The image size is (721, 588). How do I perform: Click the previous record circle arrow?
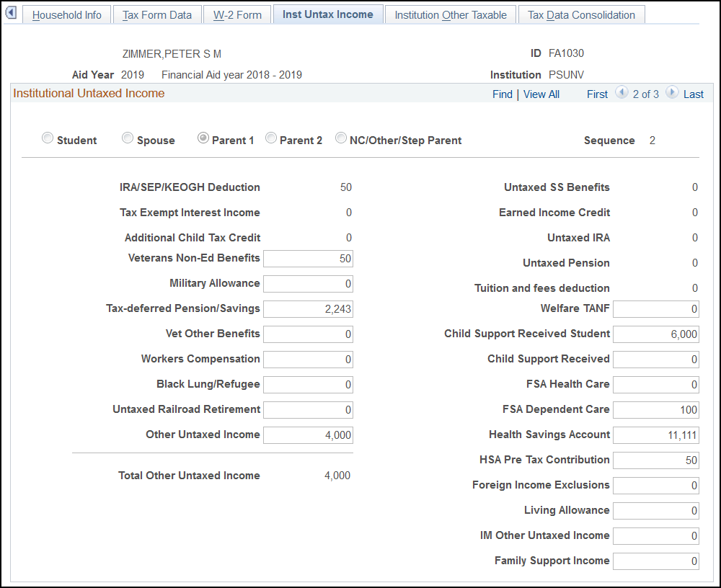[x=622, y=93]
